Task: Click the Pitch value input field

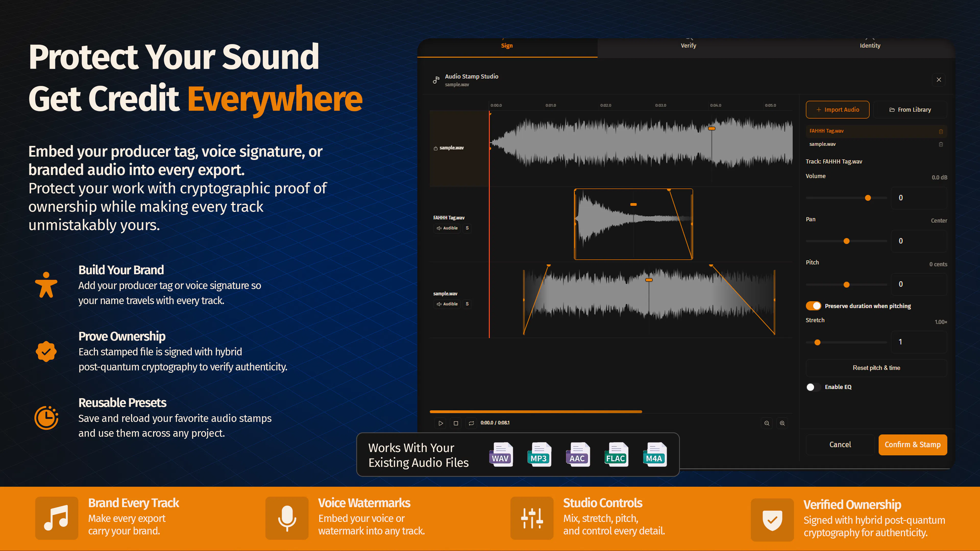Action: tap(919, 284)
